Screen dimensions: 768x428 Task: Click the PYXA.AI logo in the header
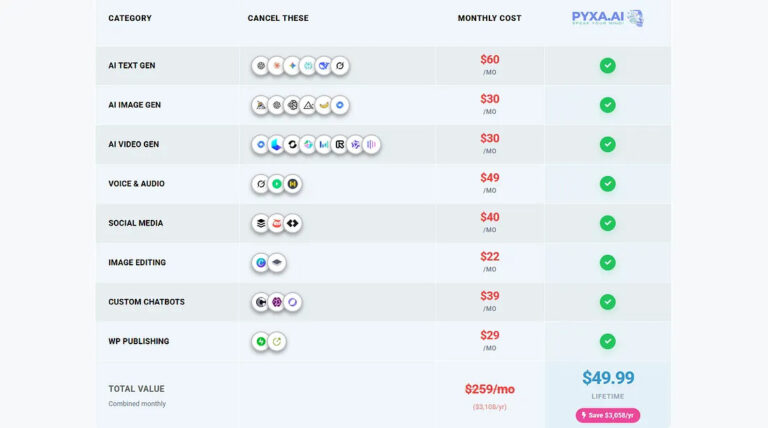(x=607, y=18)
